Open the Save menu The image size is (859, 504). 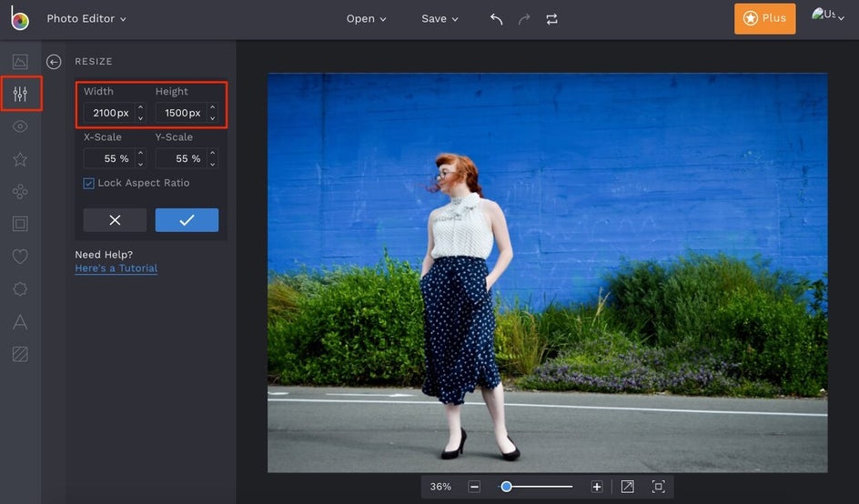(440, 19)
